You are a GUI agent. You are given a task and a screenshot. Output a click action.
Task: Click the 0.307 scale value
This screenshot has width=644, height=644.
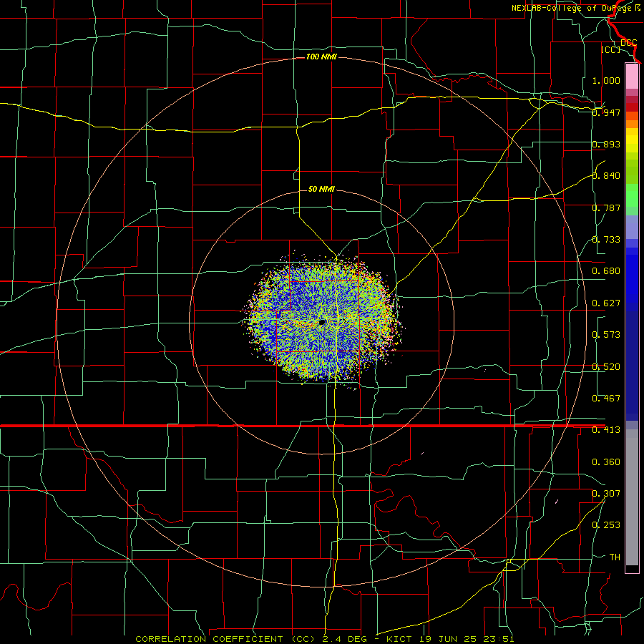pyautogui.click(x=606, y=494)
